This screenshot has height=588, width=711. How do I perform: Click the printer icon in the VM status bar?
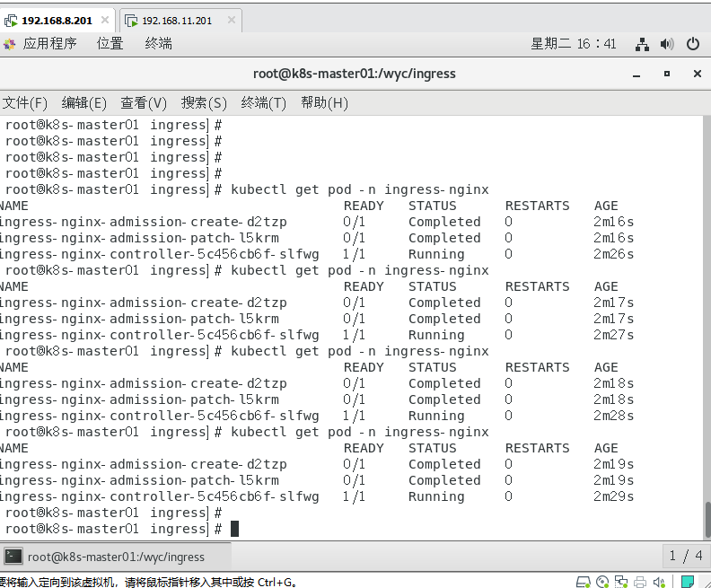tap(640, 582)
